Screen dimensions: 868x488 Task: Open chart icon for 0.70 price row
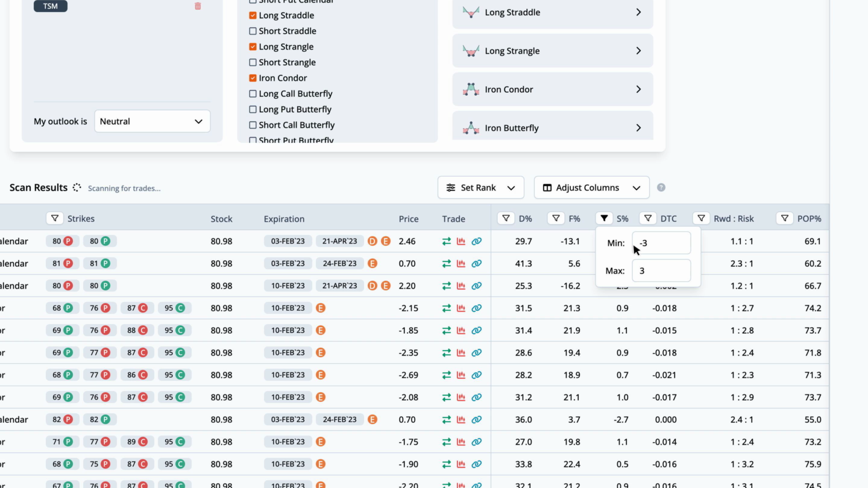point(461,263)
